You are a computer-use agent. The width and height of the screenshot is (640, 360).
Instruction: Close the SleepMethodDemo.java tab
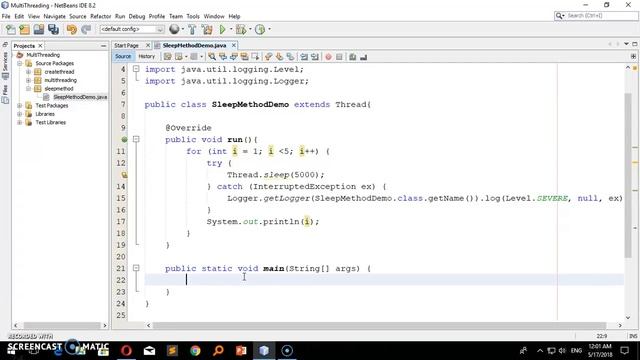point(234,45)
